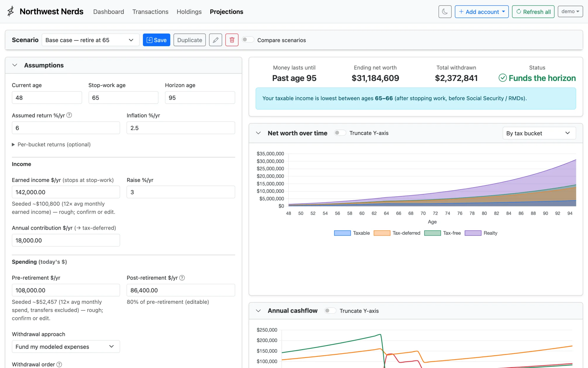Viewport: 588px width, 368px height.
Task: Open the Transactions tab
Action: (x=150, y=12)
